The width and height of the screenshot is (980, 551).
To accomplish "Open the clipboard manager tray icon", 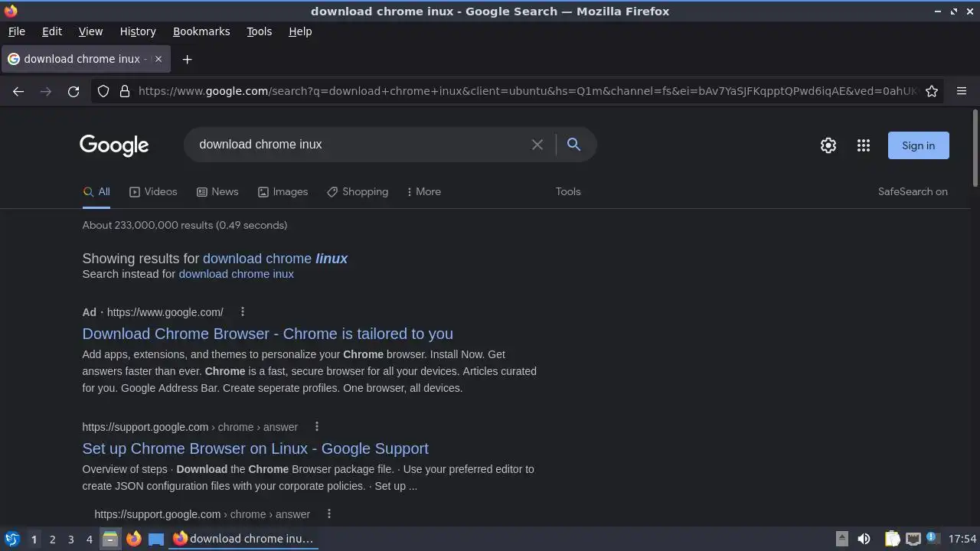I will click(892, 539).
